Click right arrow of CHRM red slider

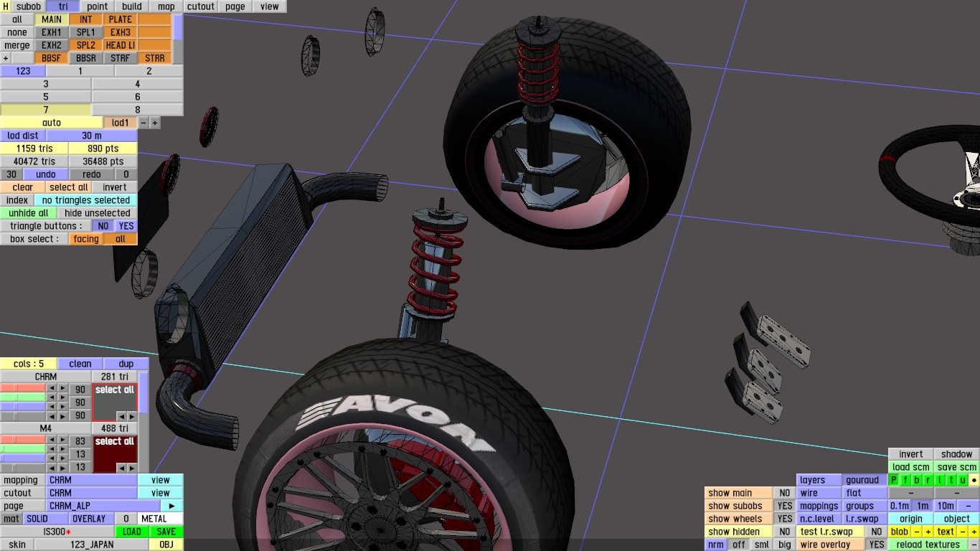click(62, 390)
